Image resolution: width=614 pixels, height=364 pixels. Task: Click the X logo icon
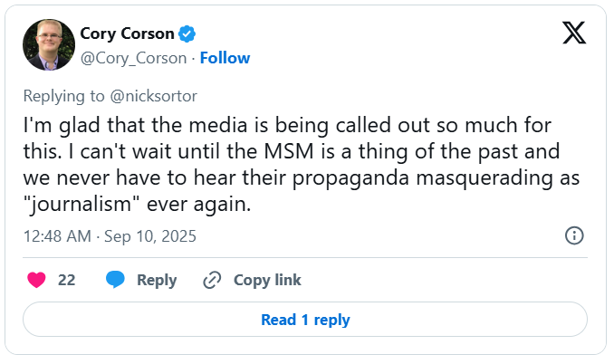point(573,34)
